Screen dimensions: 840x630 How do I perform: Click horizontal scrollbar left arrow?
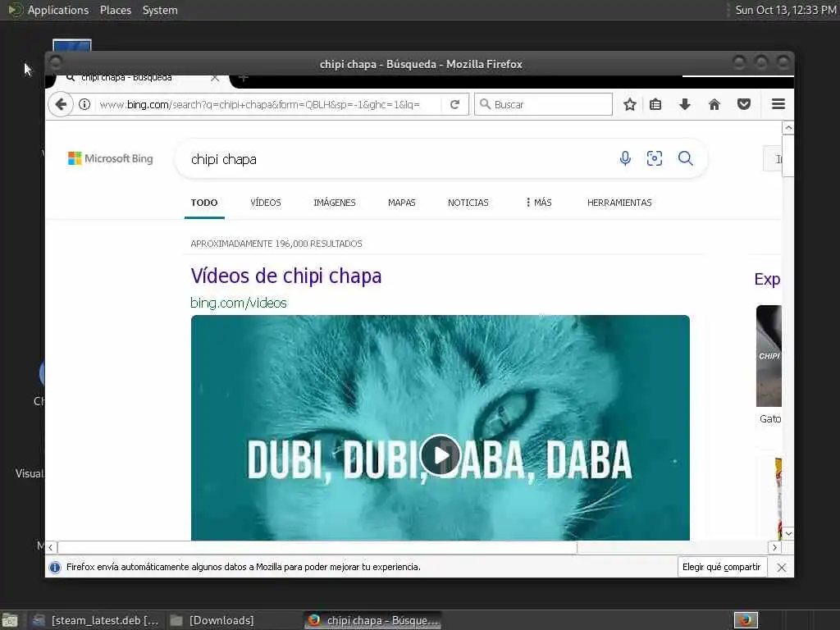click(50, 547)
